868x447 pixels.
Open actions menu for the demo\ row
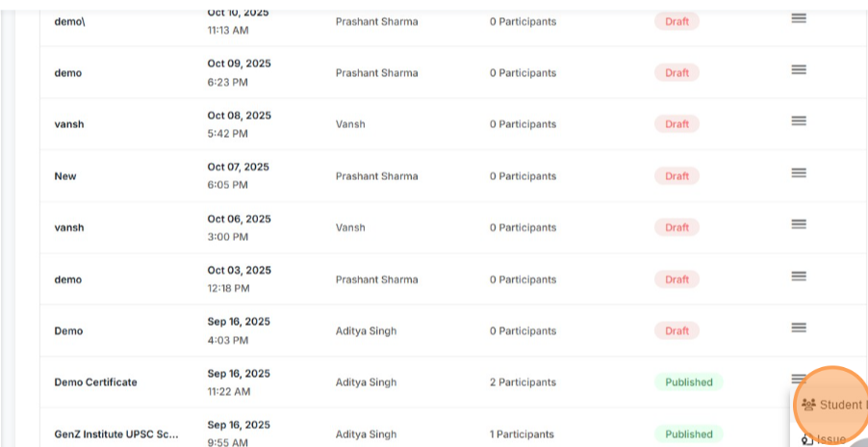tap(798, 18)
